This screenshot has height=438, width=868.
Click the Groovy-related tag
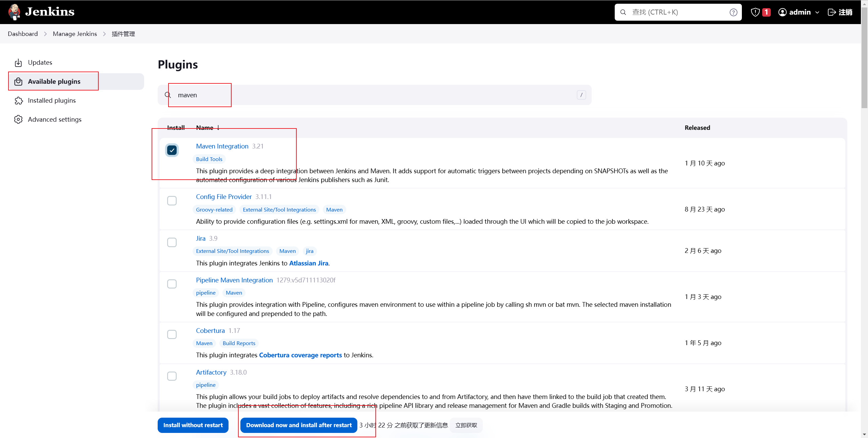[214, 210]
